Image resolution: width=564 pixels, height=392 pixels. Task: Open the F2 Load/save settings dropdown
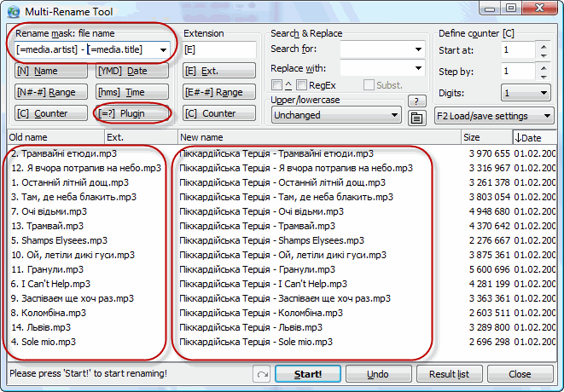coord(494,116)
